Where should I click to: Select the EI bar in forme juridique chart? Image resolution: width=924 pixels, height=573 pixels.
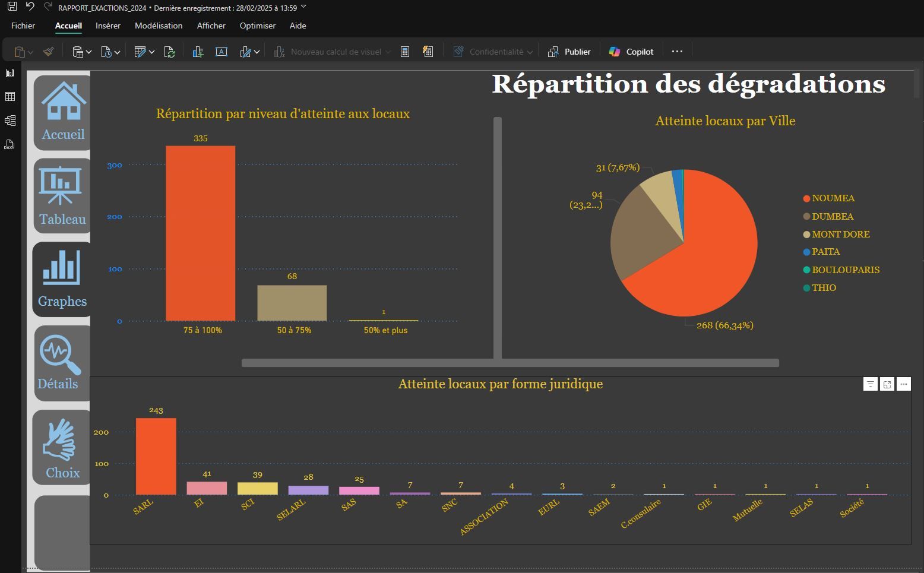click(207, 488)
